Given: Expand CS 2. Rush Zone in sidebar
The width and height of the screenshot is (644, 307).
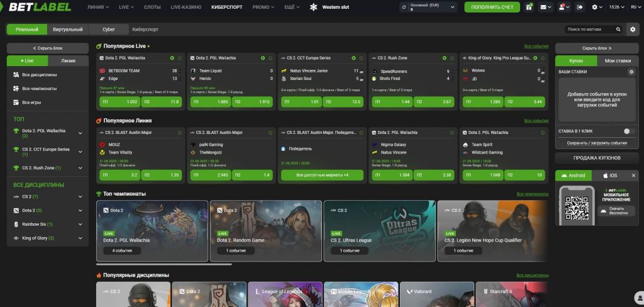Looking at the screenshot, I should 80,168.
